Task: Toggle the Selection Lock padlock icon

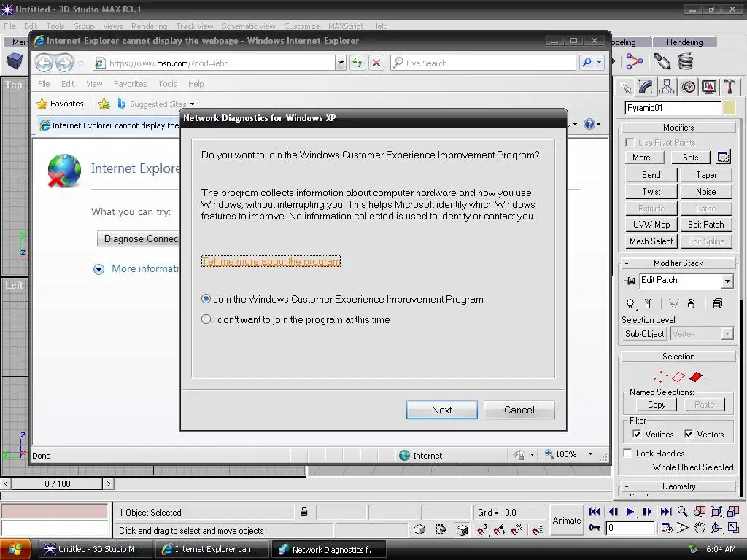Action: click(304, 512)
